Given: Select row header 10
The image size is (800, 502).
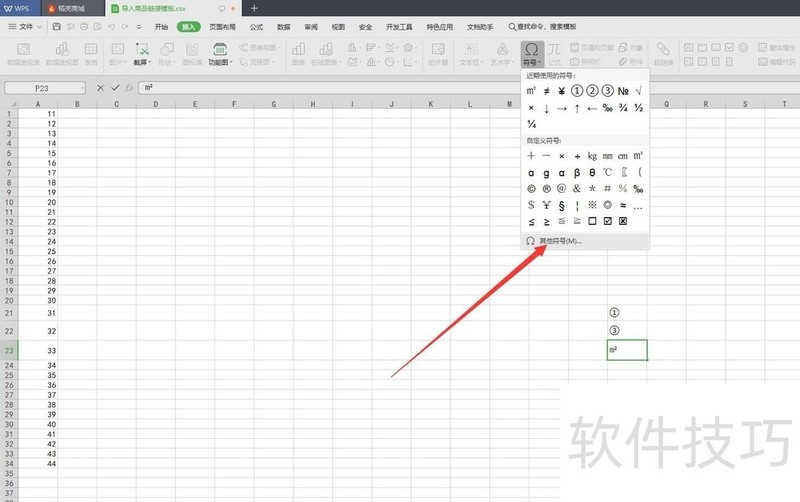Looking at the screenshot, I should coord(9,203).
